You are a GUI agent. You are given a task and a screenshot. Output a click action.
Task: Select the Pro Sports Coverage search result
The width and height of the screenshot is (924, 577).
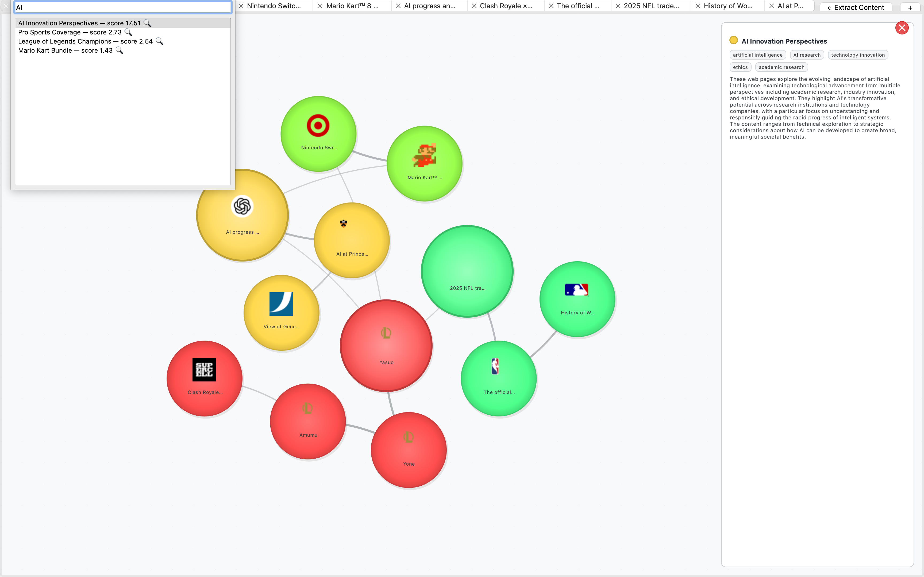(70, 32)
